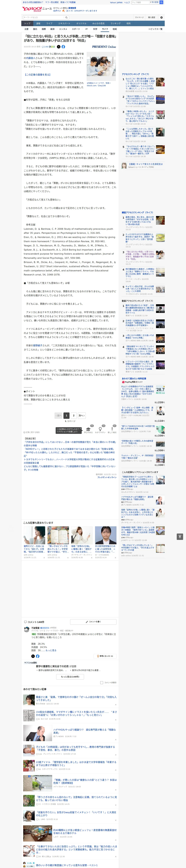The height and width of the screenshot is (868, 186).
Task: Open comments via the 148 comment counter
Action: [x=45, y=47]
